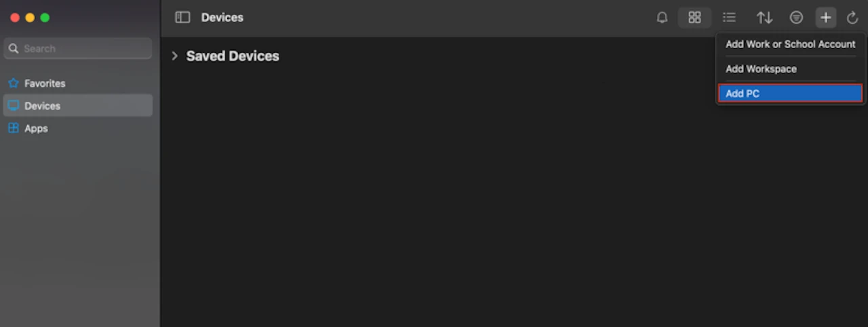
Task: Select Add Workspace from menu
Action: [x=761, y=69]
